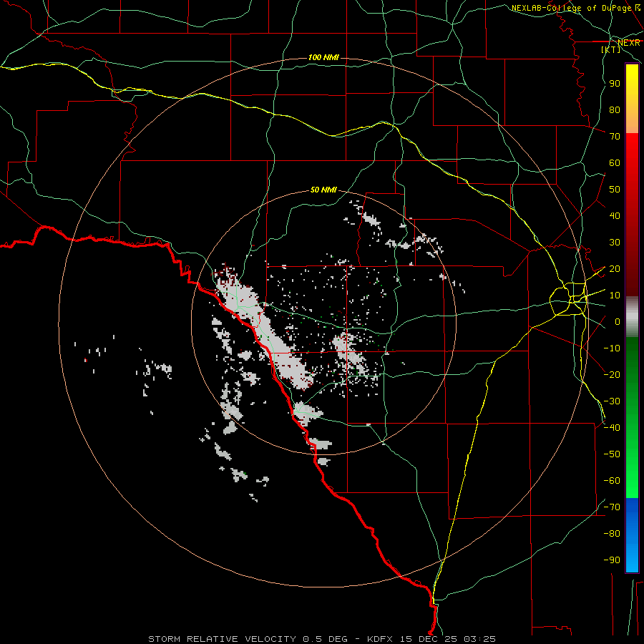Pick the gray zero-velocity color bar segment
Viewport: 644px width, 644px height.
click(x=632, y=317)
